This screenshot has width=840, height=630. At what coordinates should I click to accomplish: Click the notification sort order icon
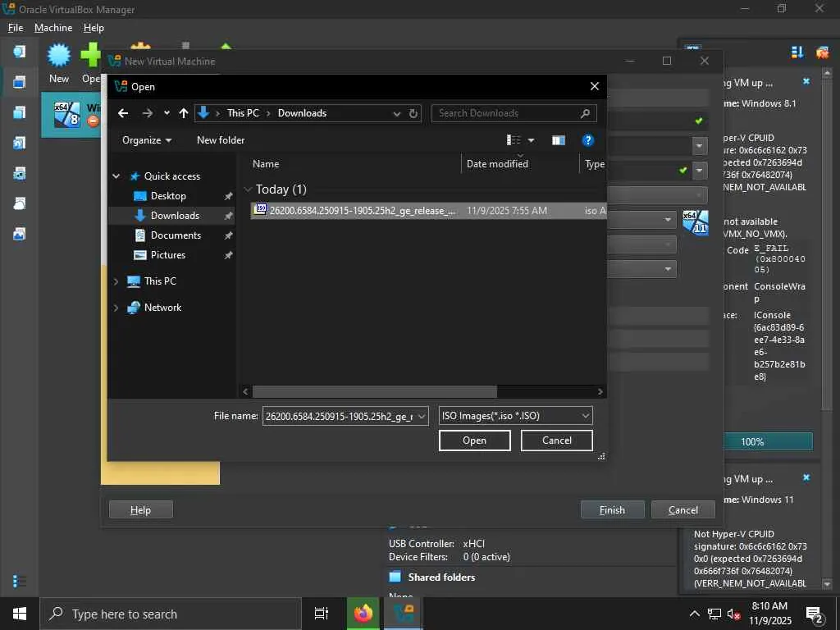point(797,52)
